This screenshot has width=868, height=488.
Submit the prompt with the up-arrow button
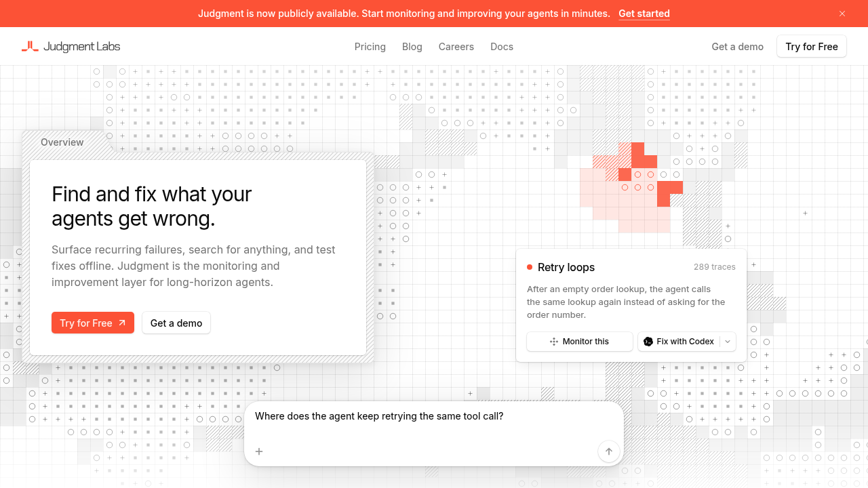coord(608,451)
